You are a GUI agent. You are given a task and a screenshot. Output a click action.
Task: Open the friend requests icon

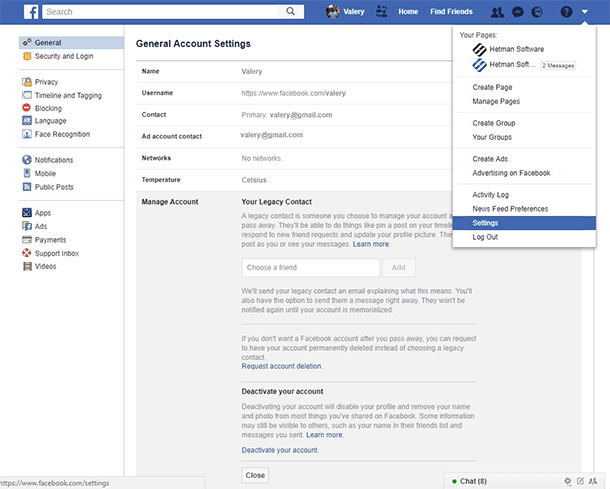point(497,12)
